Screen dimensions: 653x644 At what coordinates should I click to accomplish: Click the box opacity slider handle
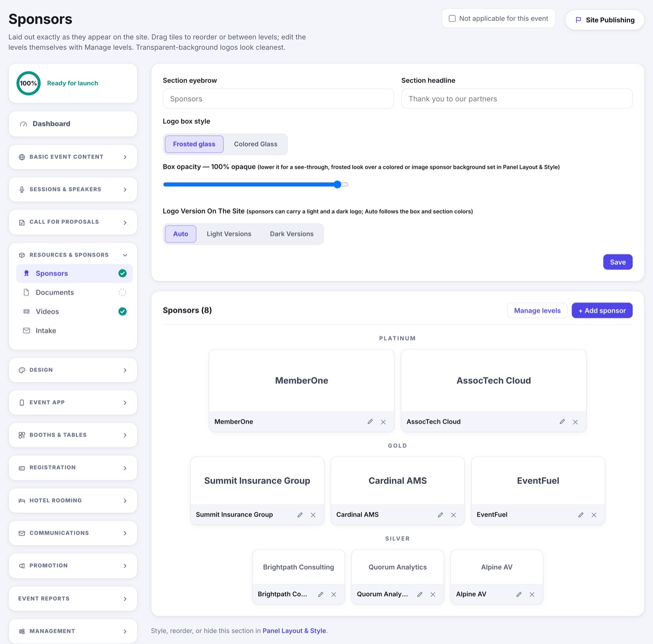point(338,185)
